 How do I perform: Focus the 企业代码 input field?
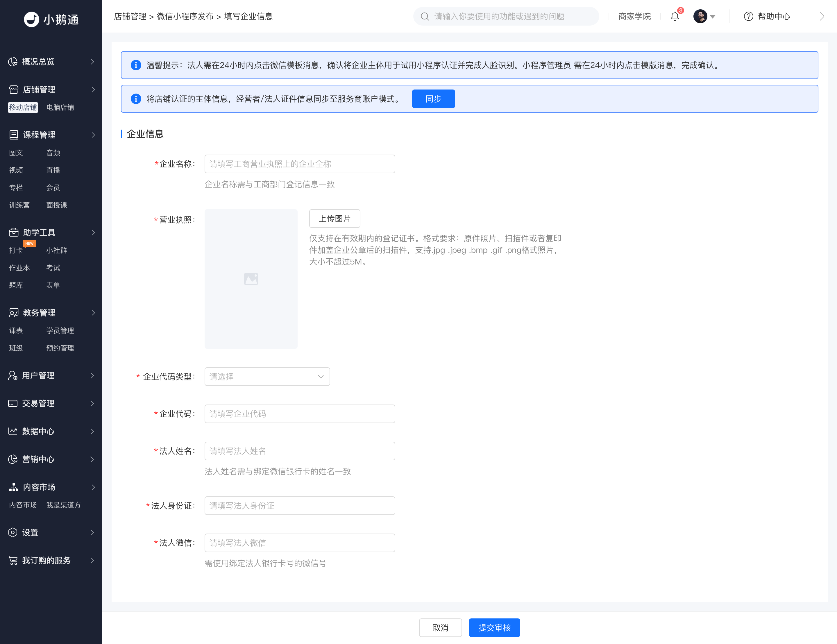click(x=300, y=414)
